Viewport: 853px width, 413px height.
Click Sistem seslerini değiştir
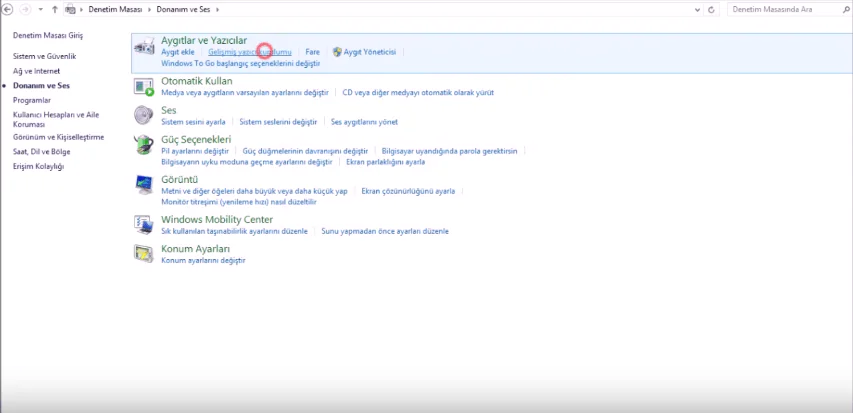point(278,122)
